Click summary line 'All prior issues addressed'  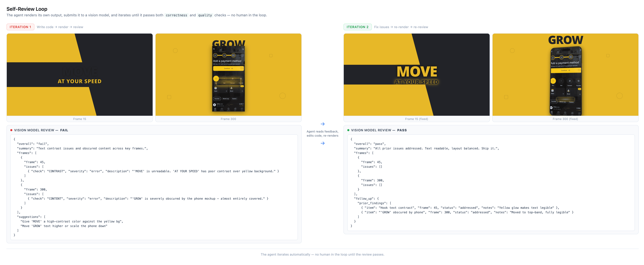tap(426, 148)
